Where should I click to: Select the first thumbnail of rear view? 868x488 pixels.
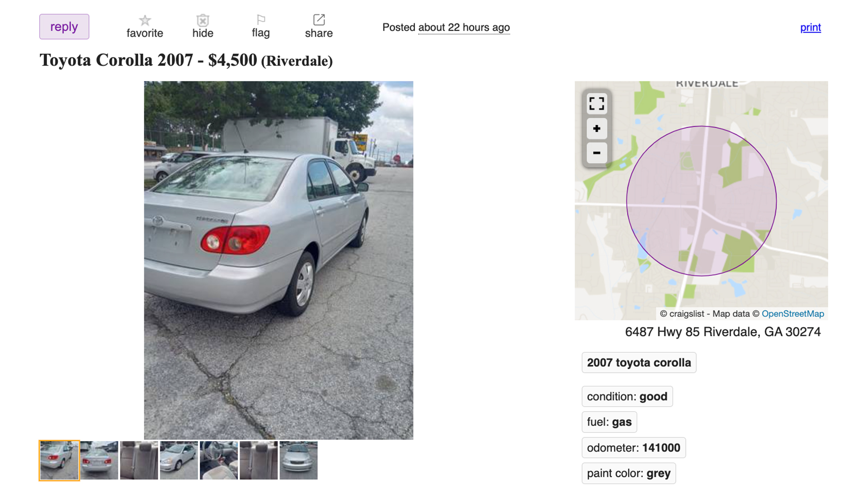tap(59, 460)
